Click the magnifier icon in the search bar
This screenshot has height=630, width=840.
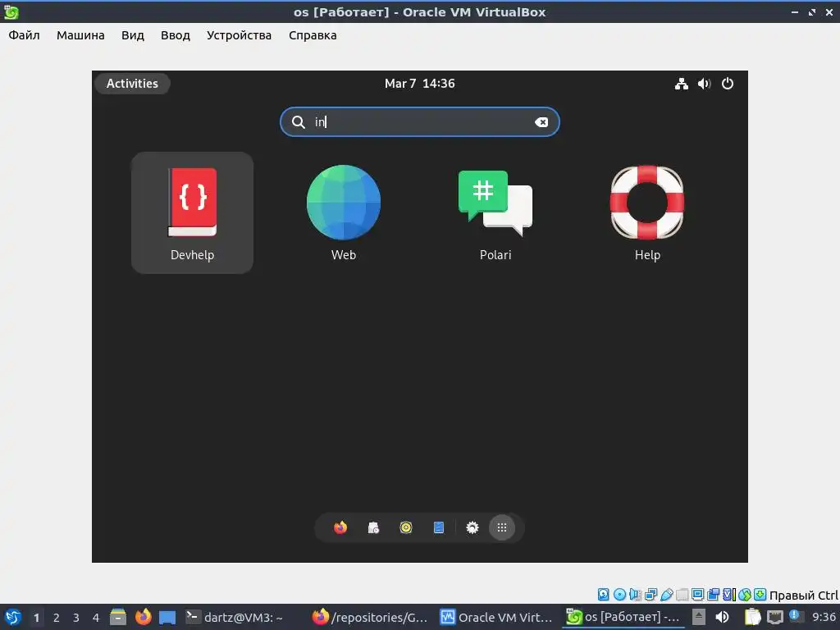pyautogui.click(x=299, y=122)
